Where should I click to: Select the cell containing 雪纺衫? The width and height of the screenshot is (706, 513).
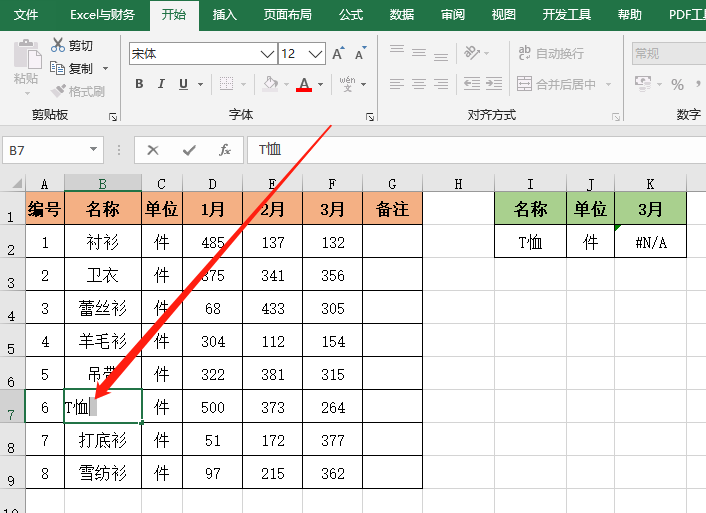103,472
